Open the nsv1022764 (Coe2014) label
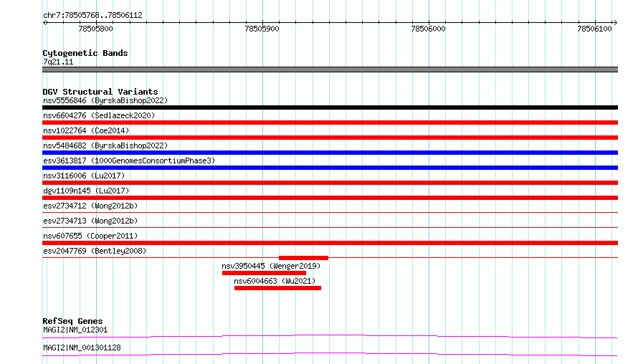This screenshot has height=364, width=638. click(86, 130)
